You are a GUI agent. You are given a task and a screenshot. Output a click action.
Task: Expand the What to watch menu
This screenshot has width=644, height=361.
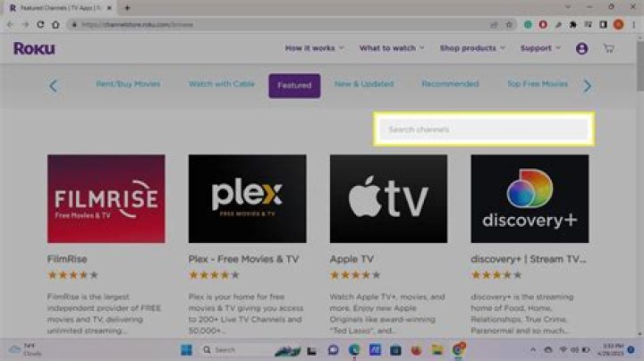pyautogui.click(x=392, y=48)
